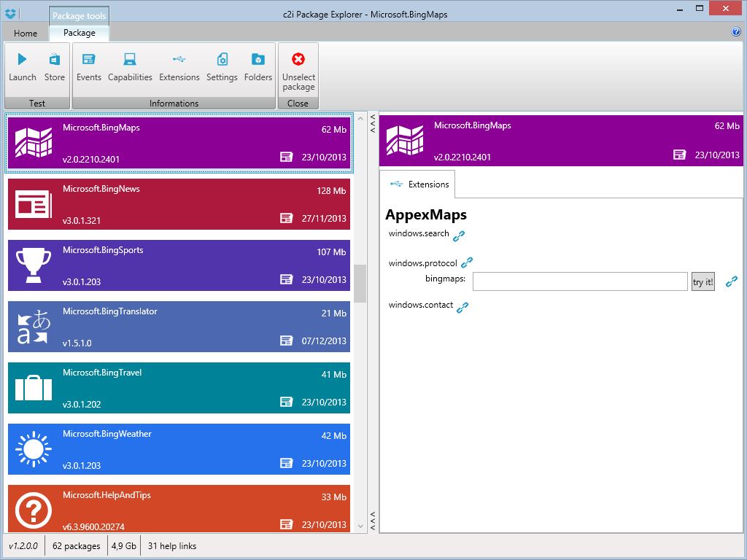
Task: Click the package list scroll down arrow
Action: (x=360, y=526)
